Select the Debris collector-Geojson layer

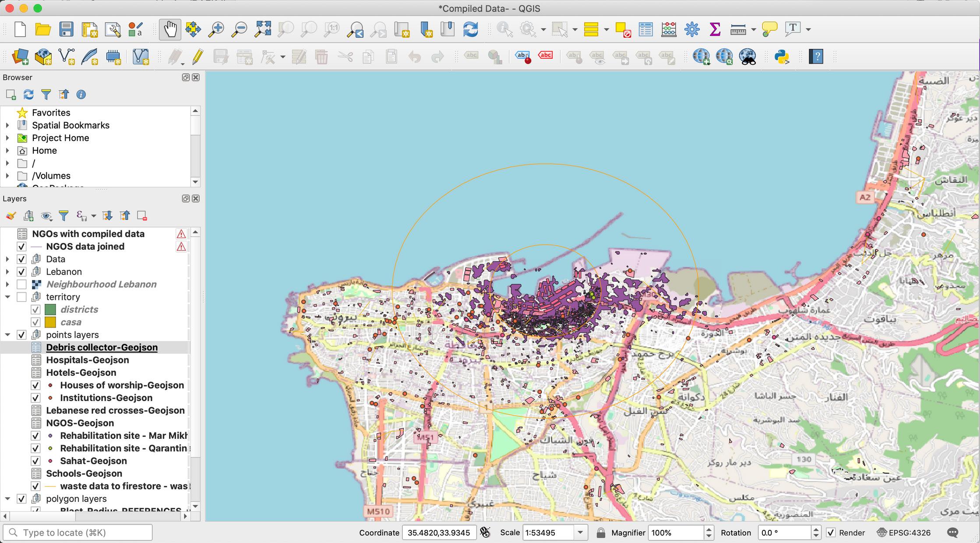pyautogui.click(x=102, y=348)
